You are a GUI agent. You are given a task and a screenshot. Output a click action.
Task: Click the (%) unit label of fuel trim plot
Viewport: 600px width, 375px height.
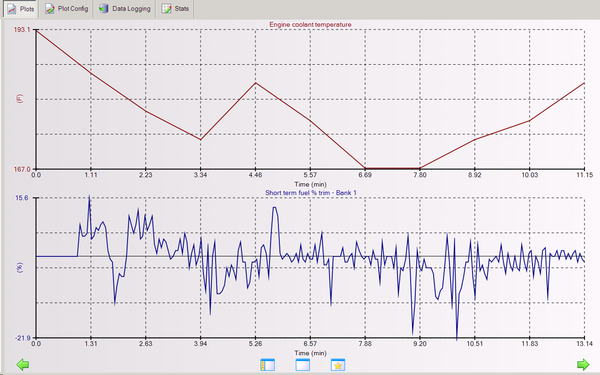[x=20, y=267]
